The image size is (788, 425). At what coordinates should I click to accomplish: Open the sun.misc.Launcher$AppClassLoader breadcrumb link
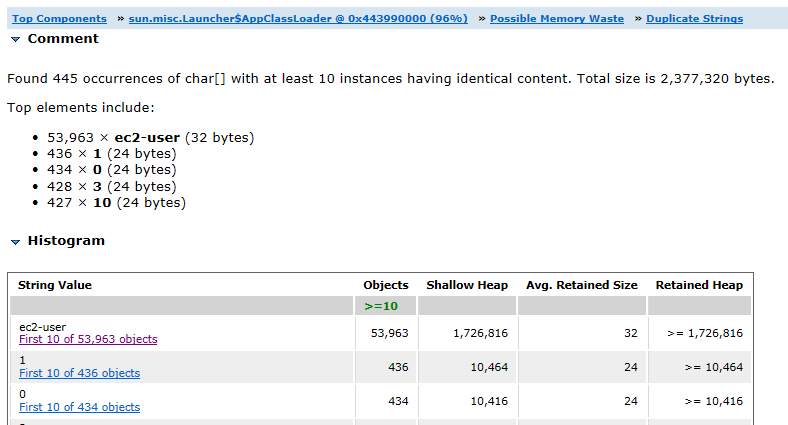click(298, 19)
